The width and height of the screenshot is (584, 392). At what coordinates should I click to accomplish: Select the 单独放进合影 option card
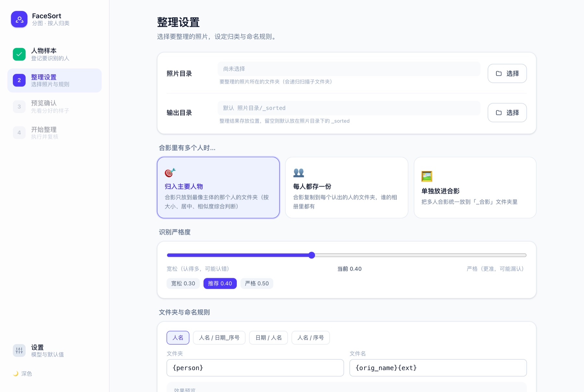click(x=475, y=188)
